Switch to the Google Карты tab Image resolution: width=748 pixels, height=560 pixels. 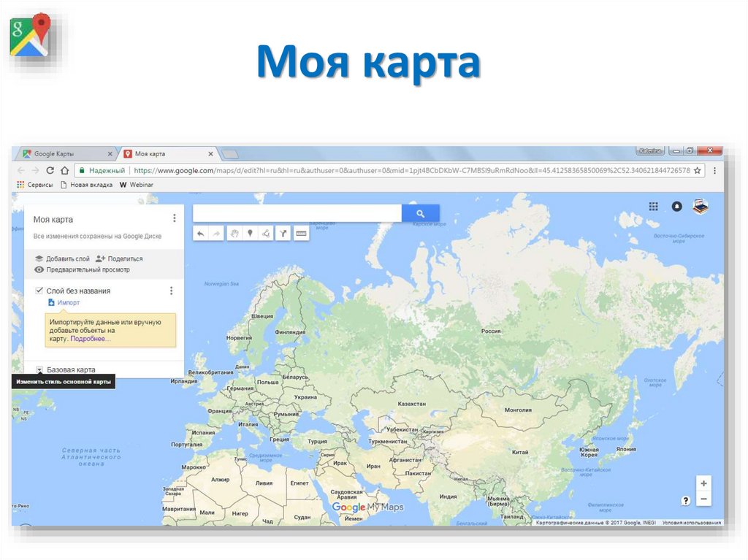pos(66,153)
